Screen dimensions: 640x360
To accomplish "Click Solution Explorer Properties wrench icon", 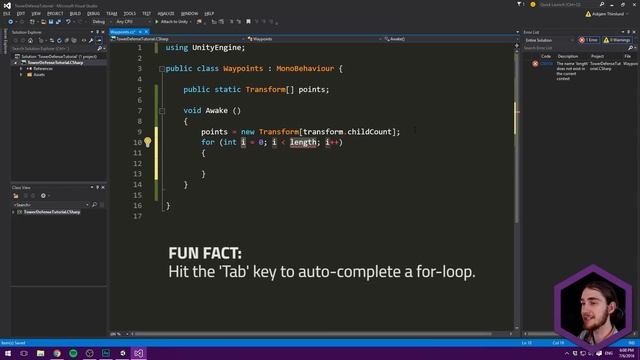I will [91, 40].
